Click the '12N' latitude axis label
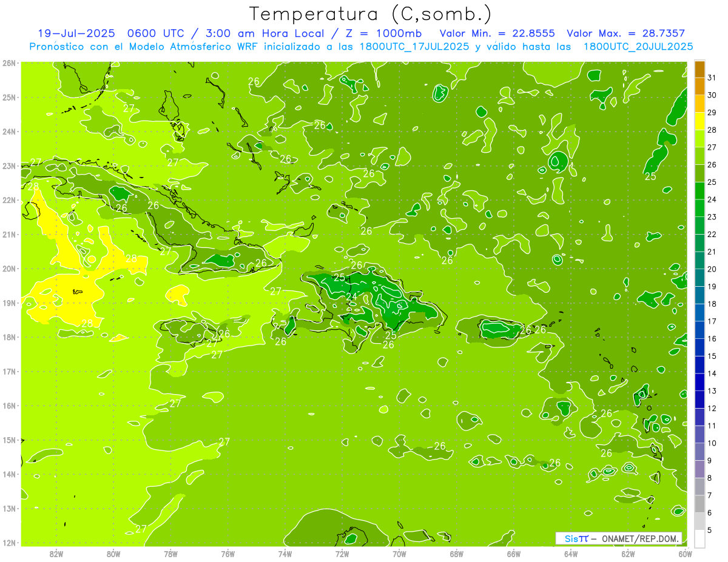This screenshot has width=728, height=562. coord(8,543)
